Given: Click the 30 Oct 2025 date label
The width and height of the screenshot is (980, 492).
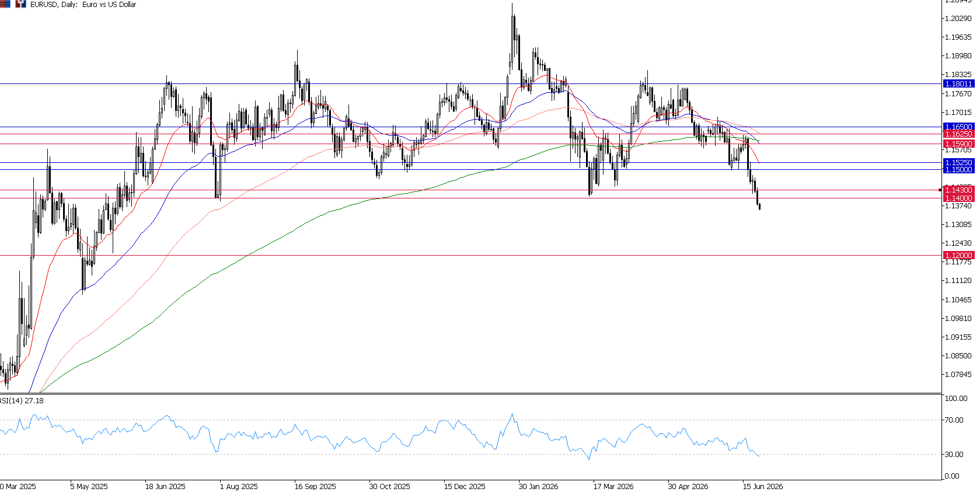Looking at the screenshot, I should [389, 487].
